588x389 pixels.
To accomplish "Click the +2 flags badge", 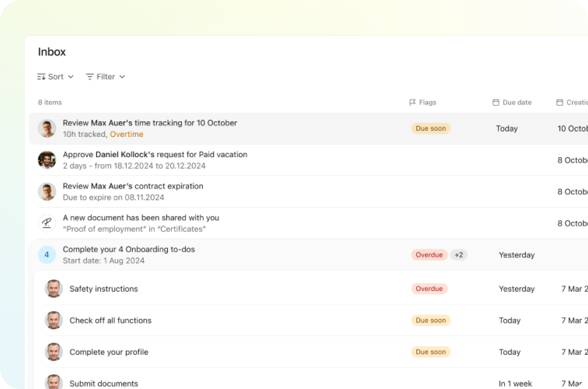I will [459, 255].
